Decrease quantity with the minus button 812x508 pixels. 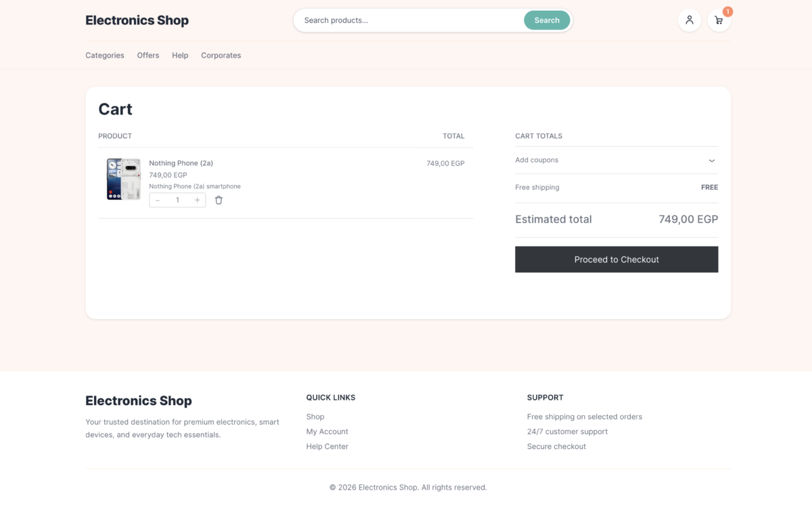[x=158, y=200]
